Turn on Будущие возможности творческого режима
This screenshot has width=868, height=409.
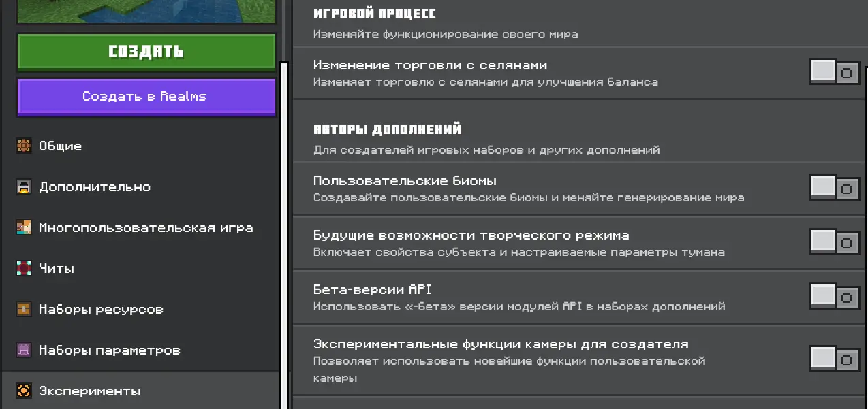click(x=835, y=242)
